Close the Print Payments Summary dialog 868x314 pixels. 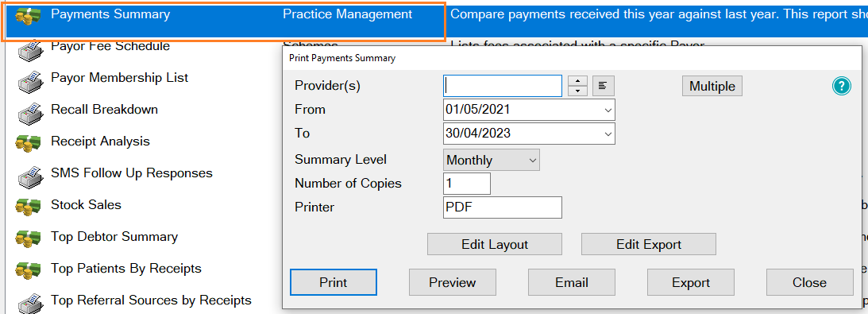pos(809,282)
